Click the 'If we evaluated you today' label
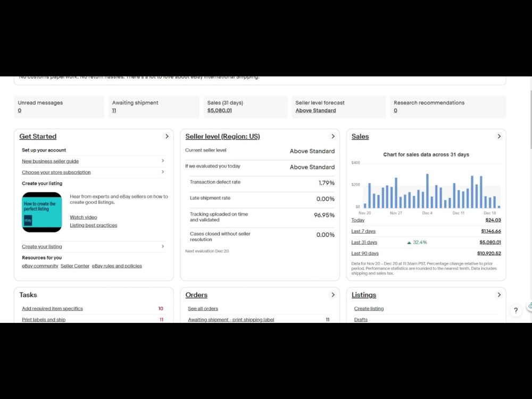Screen dimensions: 532x399 click(213, 166)
